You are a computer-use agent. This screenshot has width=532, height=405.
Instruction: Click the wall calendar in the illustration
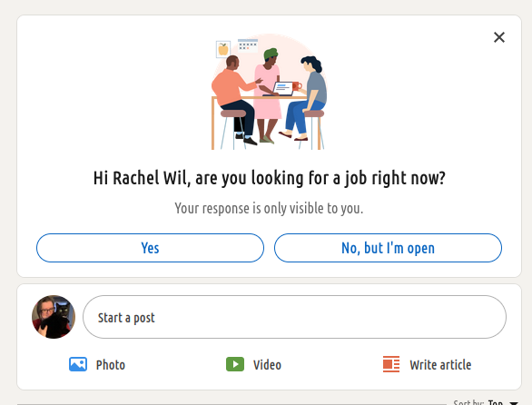[248, 45]
